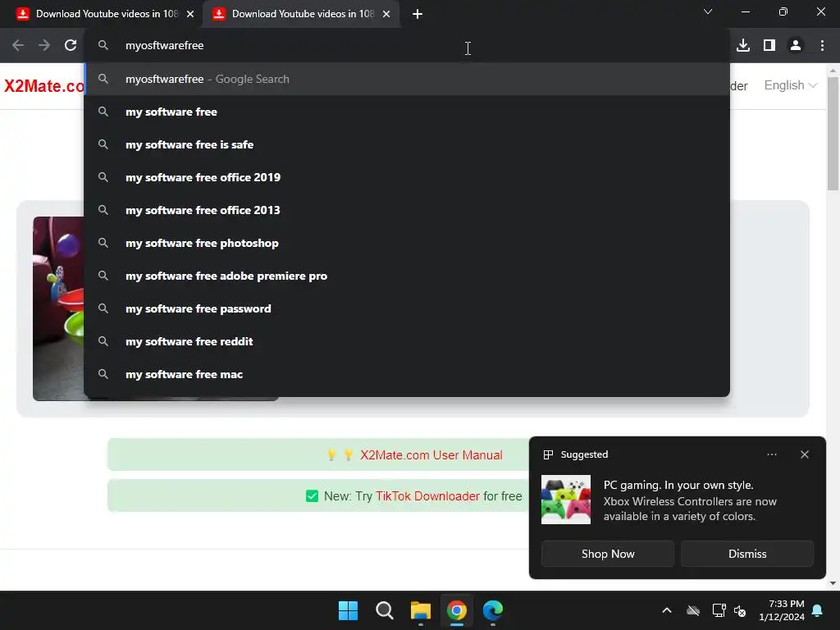Image resolution: width=840 pixels, height=630 pixels.
Task: Open File Explorer from taskbar
Action: point(421,610)
